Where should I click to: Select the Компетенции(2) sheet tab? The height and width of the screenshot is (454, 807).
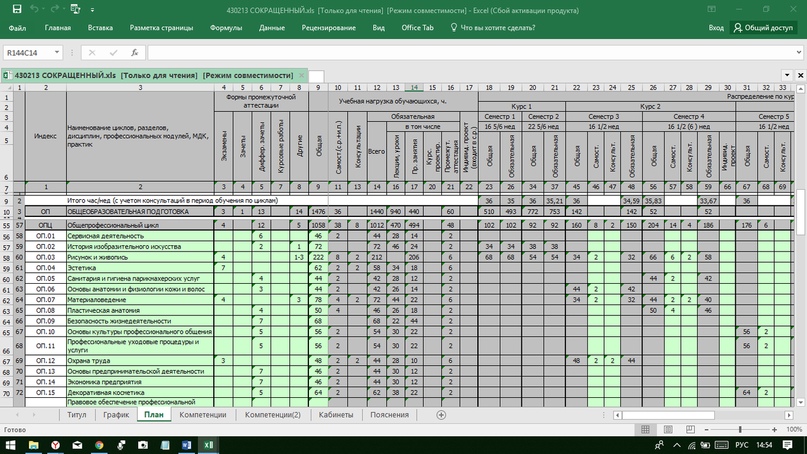tap(273, 415)
